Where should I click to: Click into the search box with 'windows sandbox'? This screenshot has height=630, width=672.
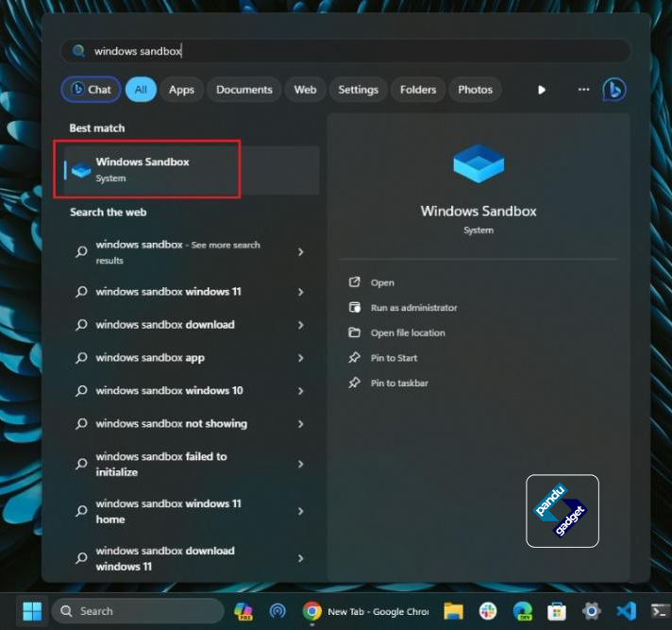pyautogui.click(x=345, y=51)
